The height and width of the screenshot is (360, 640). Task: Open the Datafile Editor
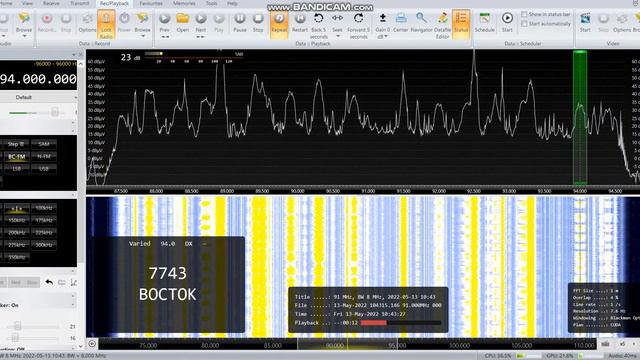[x=442, y=24]
